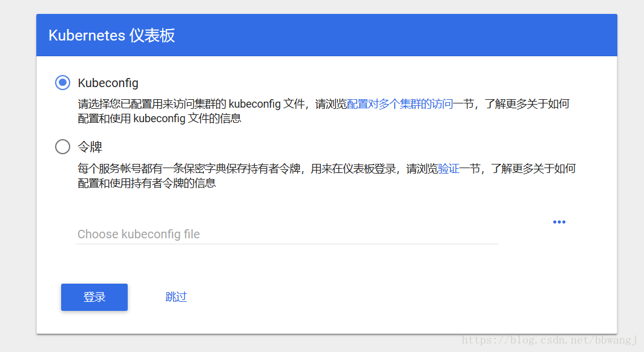
Task: Open the 配置对多个集群的访问 link
Action: (x=400, y=104)
